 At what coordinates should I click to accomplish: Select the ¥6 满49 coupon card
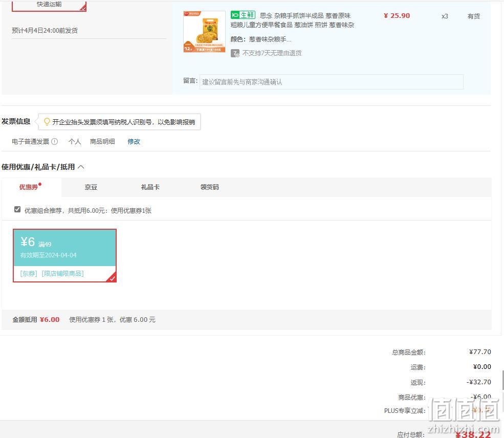(64, 255)
